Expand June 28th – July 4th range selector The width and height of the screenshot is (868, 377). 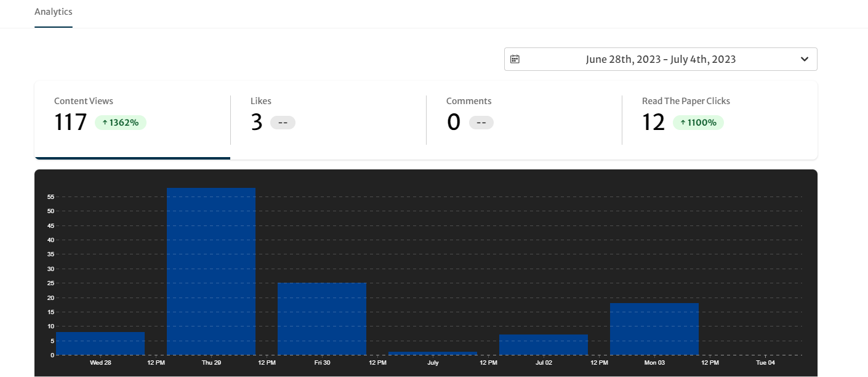point(660,59)
